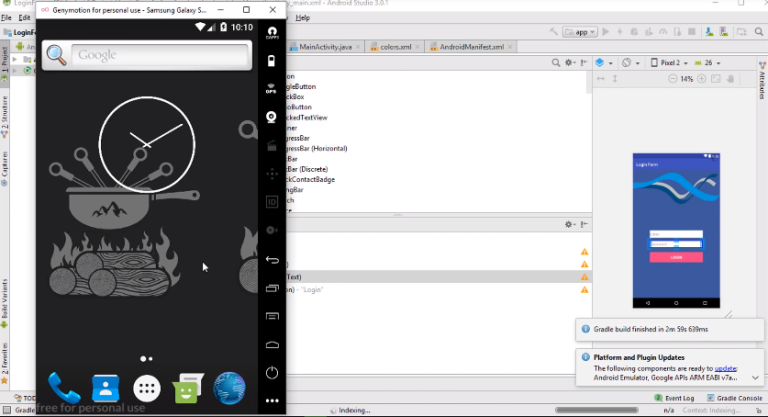The width and height of the screenshot is (768, 417).
Task: Click the update link in plugin notification
Action: (x=726, y=369)
